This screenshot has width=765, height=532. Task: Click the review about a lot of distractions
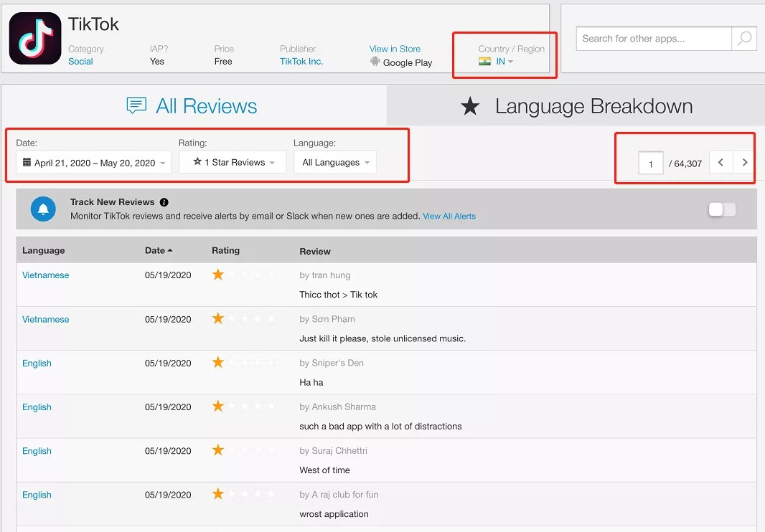tap(380, 426)
